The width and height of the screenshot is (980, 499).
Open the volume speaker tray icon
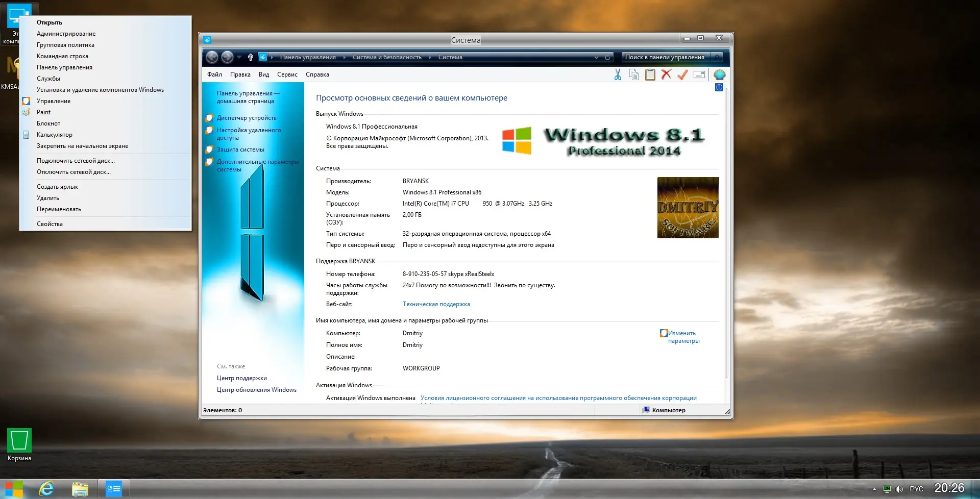click(899, 489)
